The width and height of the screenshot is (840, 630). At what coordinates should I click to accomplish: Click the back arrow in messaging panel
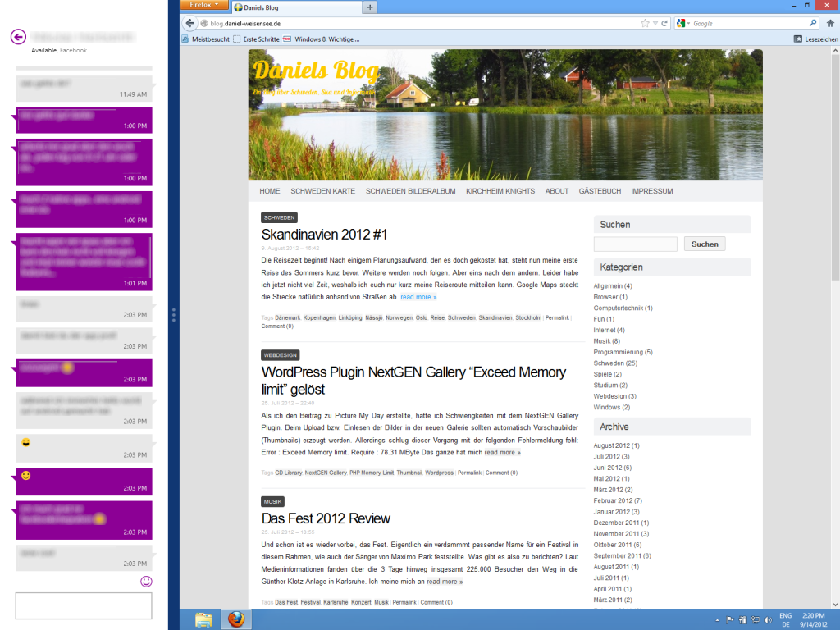(x=18, y=37)
